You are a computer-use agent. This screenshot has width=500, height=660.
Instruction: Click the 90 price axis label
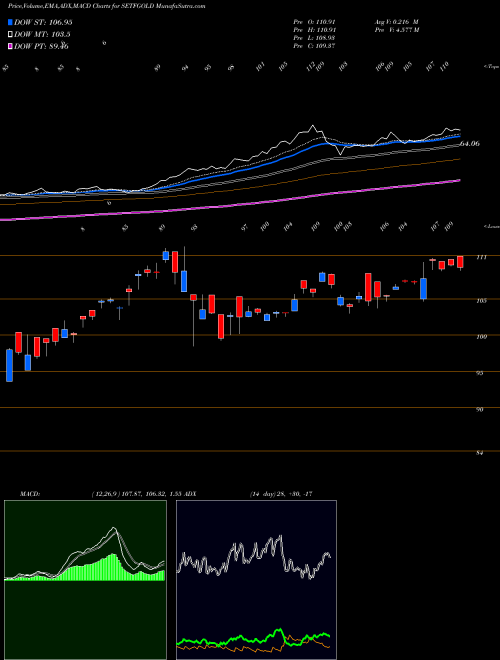[x=481, y=409]
